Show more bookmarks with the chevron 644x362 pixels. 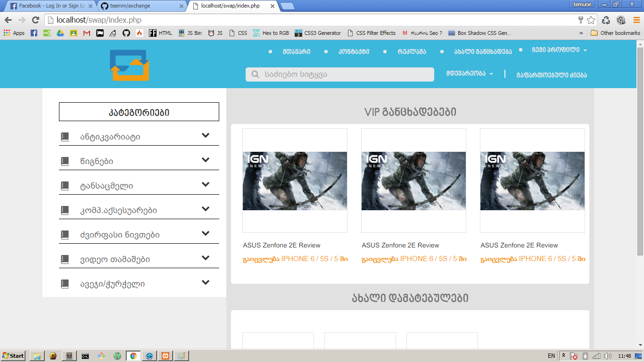point(581,33)
